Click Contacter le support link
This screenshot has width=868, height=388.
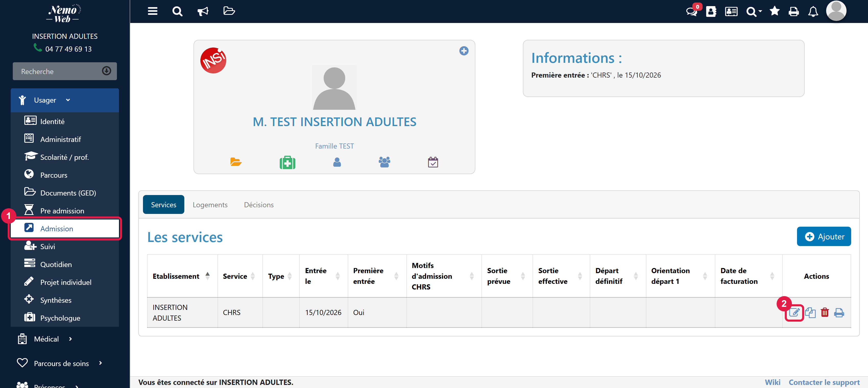pyautogui.click(x=824, y=382)
